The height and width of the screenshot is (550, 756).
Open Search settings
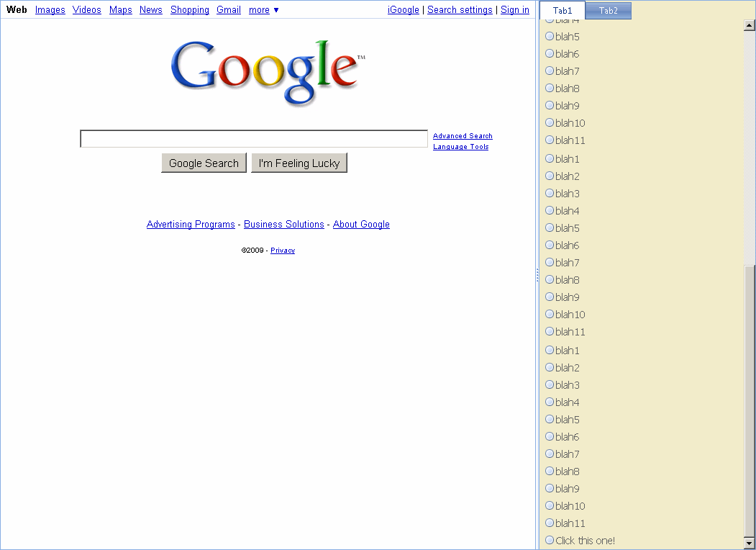(x=460, y=9)
